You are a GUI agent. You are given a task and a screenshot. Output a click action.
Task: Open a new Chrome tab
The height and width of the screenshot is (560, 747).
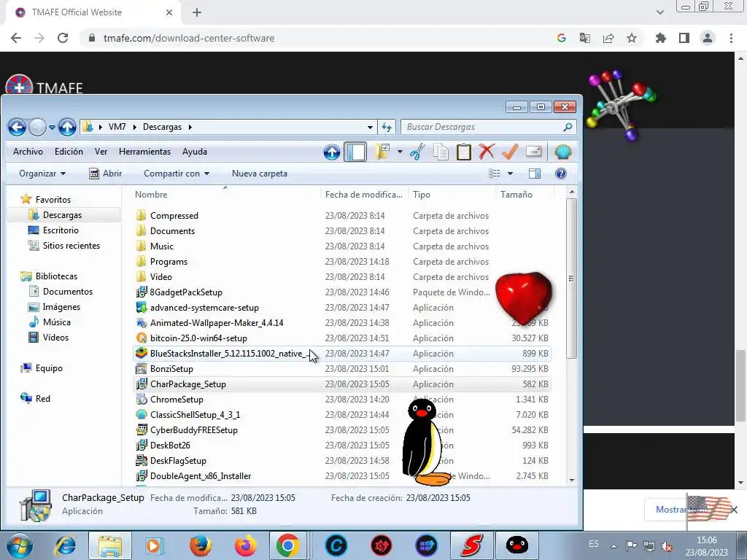(197, 12)
